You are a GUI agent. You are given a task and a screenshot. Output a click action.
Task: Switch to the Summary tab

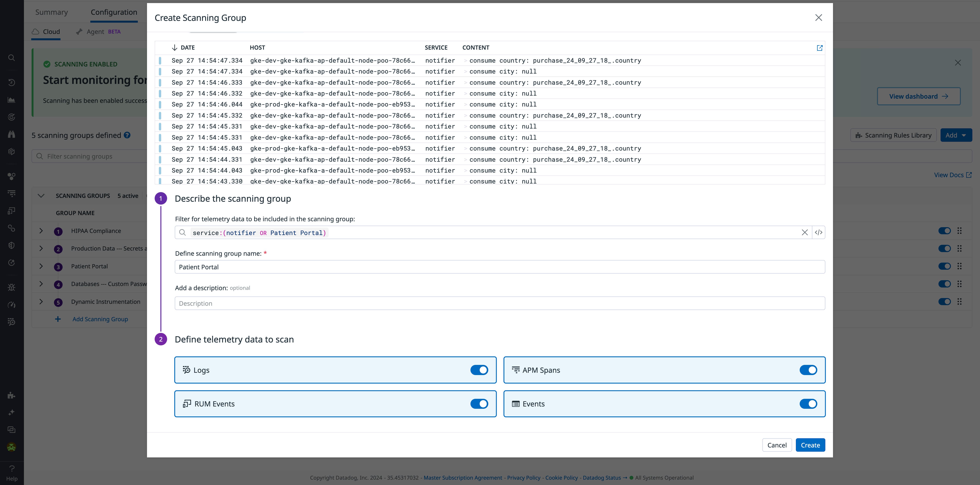pos(51,12)
